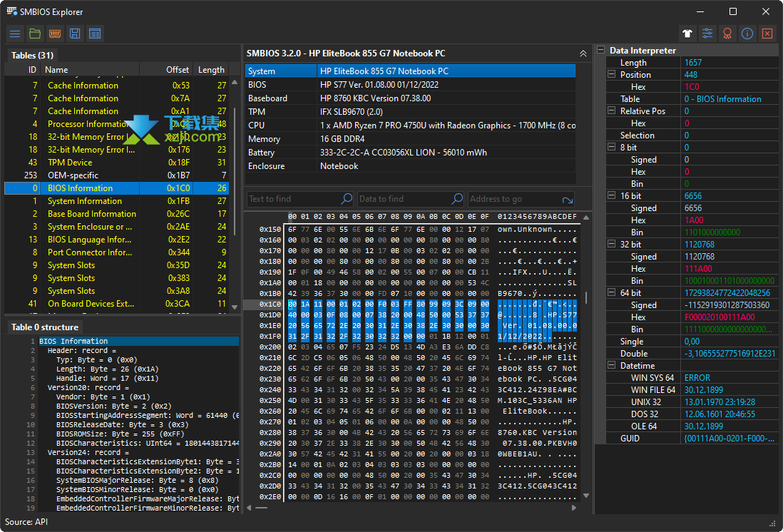Select the System Information table row
This screenshot has height=532, width=783.
point(117,201)
